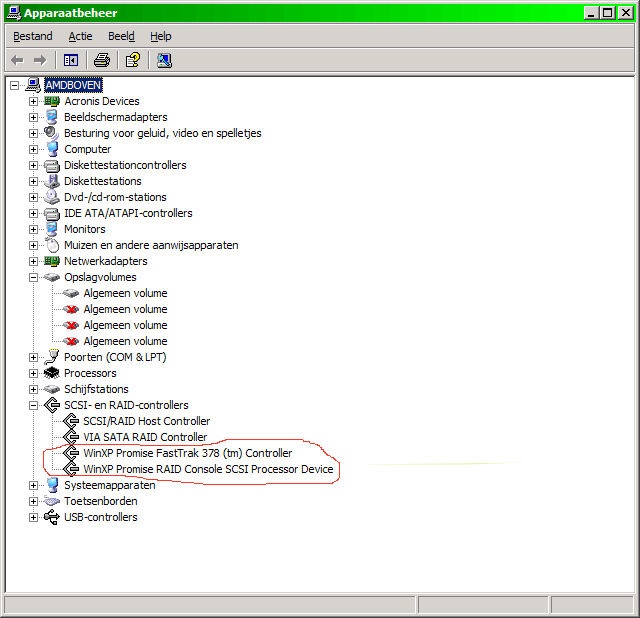Viewport: 640px width, 618px height.
Task: Select the Monitors label
Action: click(84, 229)
